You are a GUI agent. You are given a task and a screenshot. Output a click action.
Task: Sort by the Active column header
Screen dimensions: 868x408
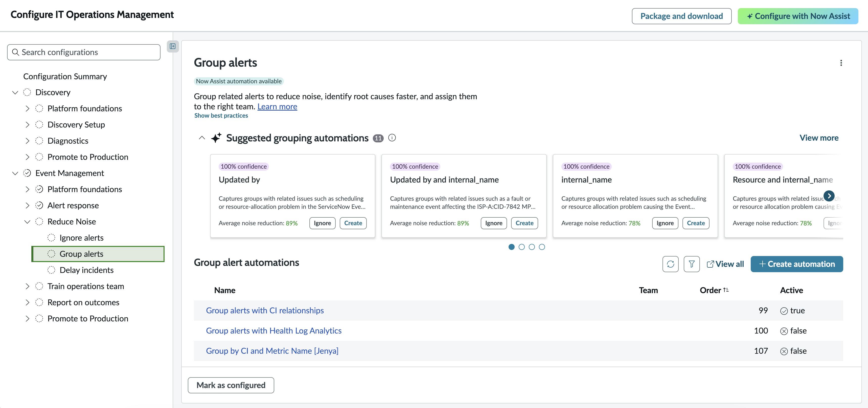(791, 290)
